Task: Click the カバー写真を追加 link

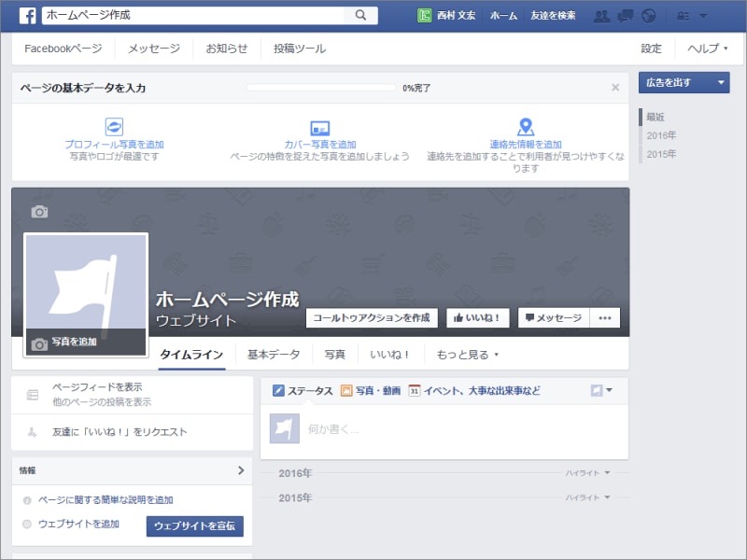Action: coord(319,144)
